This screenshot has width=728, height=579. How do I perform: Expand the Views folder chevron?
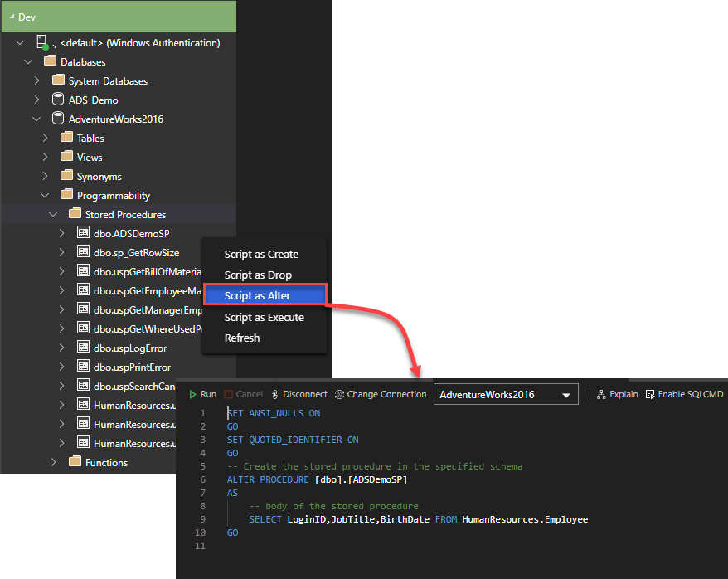(45, 157)
